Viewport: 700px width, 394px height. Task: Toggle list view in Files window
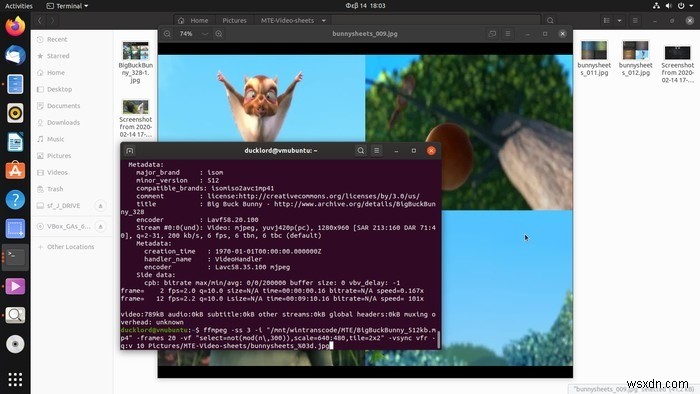coord(606,21)
